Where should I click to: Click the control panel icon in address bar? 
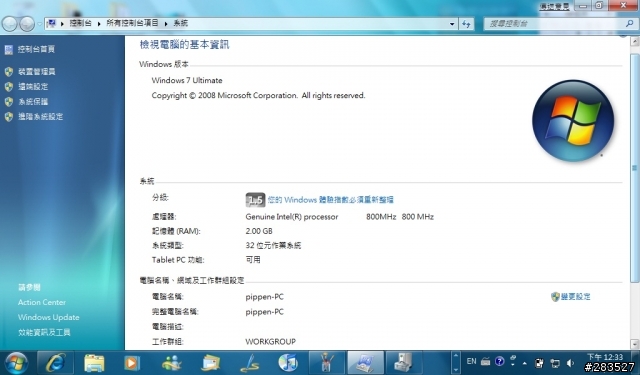pos(51,23)
